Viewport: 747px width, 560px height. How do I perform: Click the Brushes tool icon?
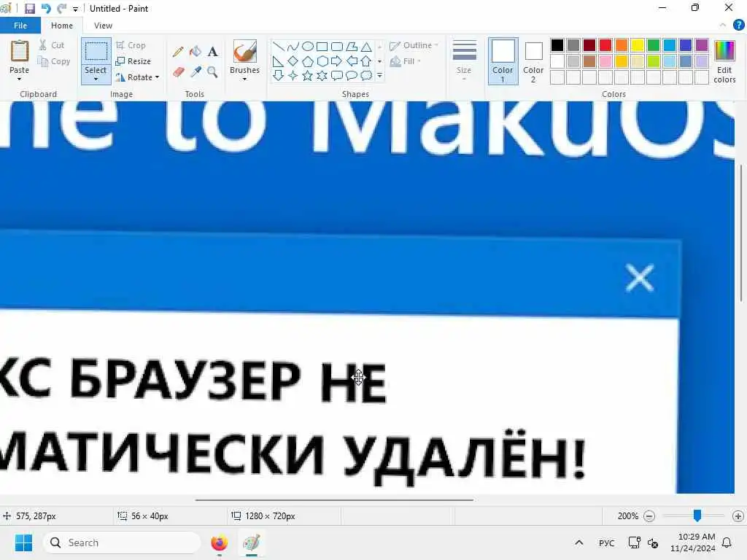pyautogui.click(x=245, y=51)
